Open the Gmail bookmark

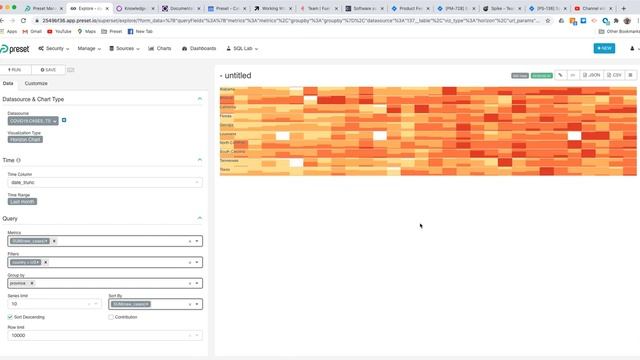point(32,31)
